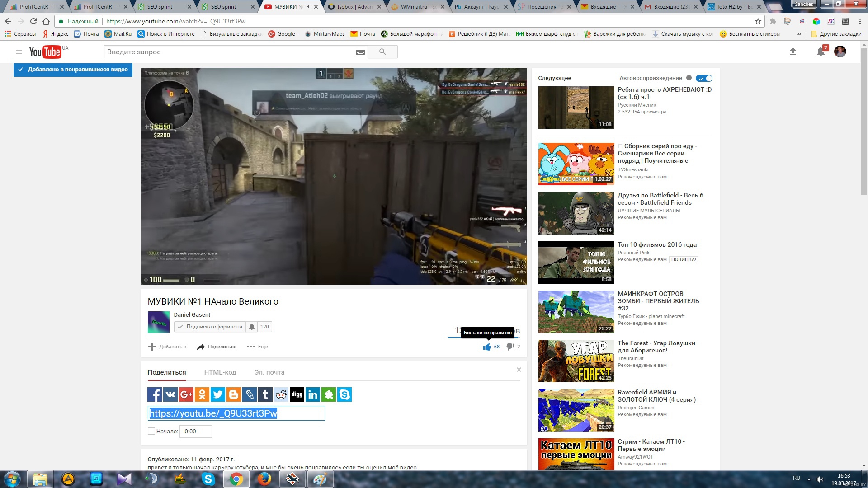Switch to the foto.HZ.by browser tab
868x488 pixels.
tap(735, 7)
